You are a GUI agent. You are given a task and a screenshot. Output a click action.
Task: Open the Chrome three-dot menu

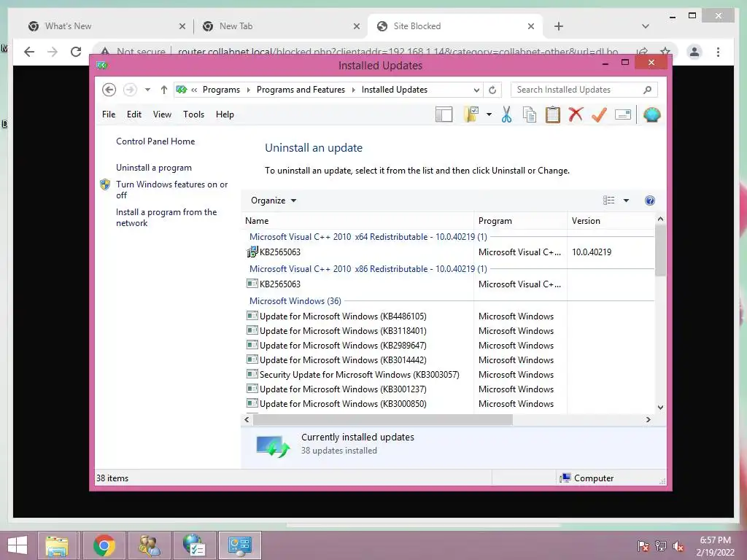click(718, 52)
